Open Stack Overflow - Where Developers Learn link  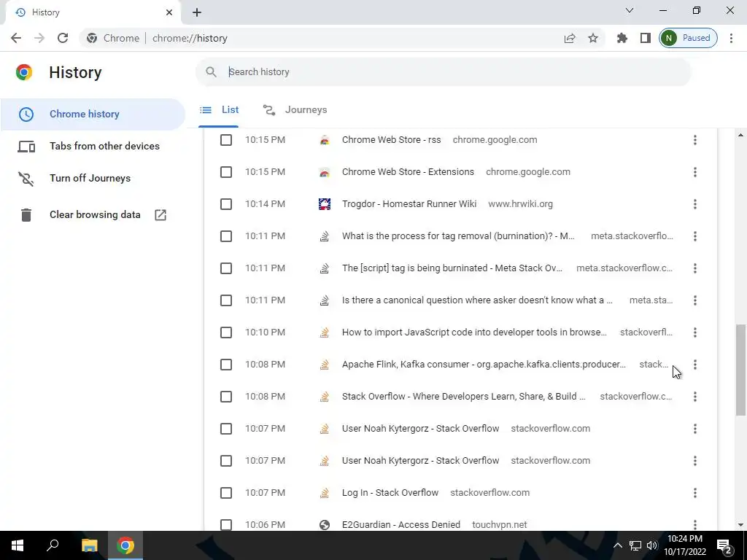pos(463,397)
